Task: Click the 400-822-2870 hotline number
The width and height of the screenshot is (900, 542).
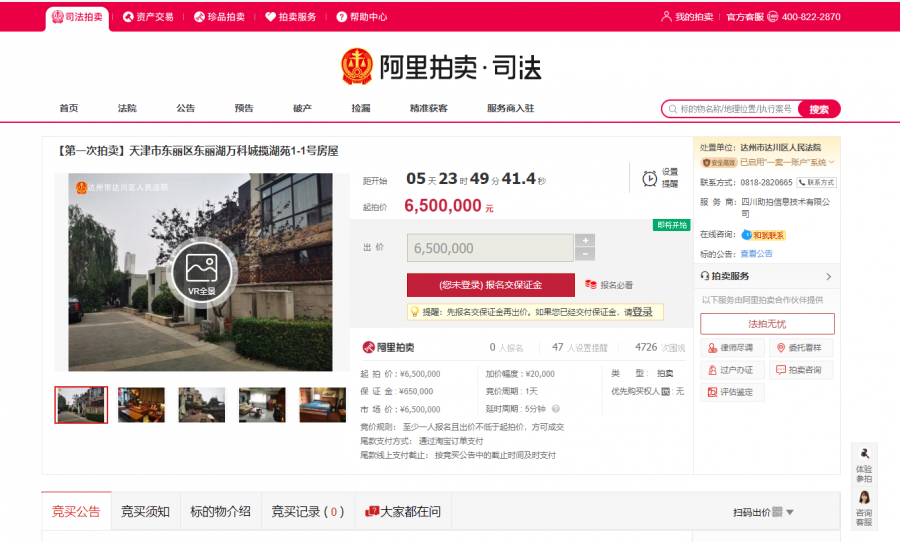Action: pyautogui.click(x=811, y=17)
